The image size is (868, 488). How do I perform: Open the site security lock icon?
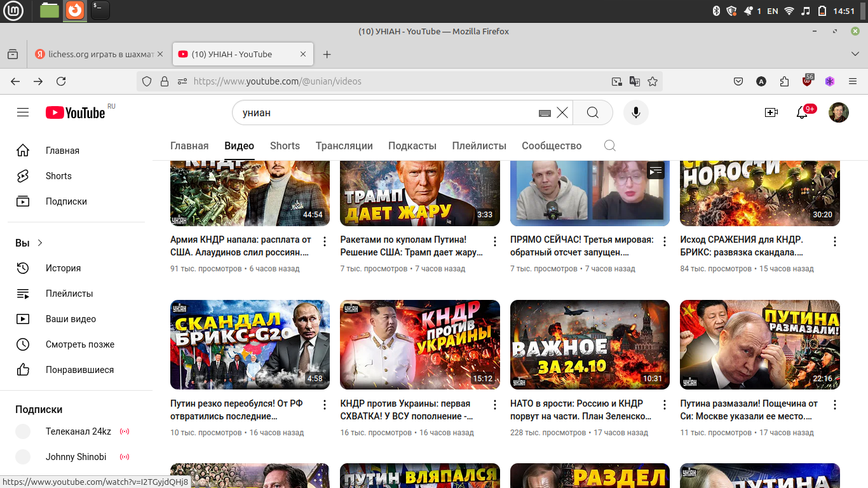(165, 81)
